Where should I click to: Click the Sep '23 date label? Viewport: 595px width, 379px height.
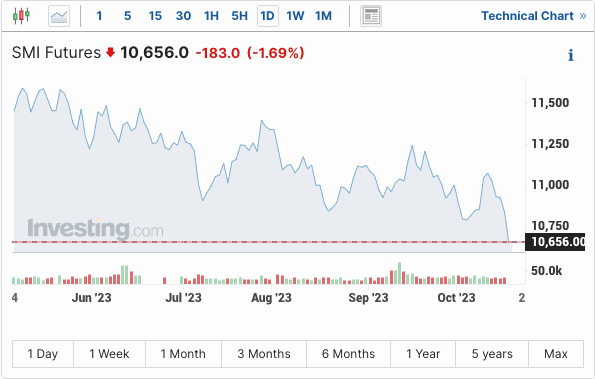coord(368,298)
